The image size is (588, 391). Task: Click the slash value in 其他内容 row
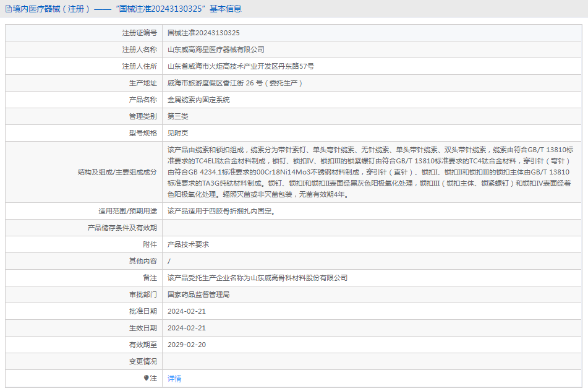click(169, 261)
